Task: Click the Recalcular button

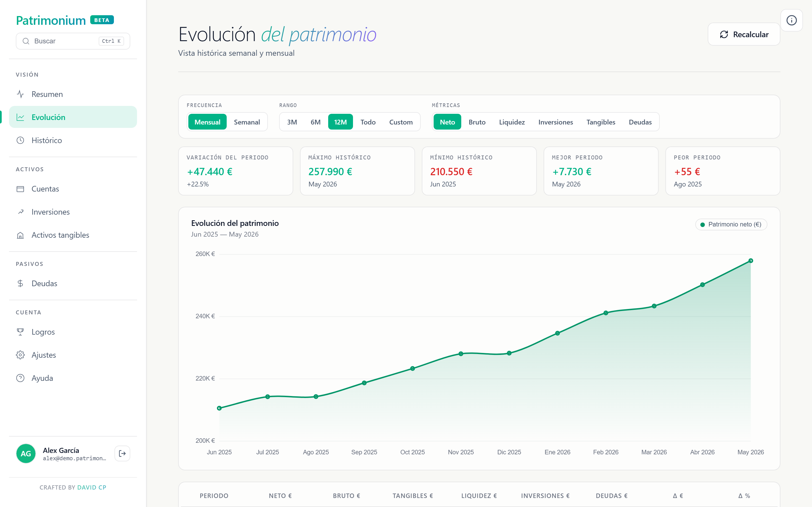Action: 743,34
